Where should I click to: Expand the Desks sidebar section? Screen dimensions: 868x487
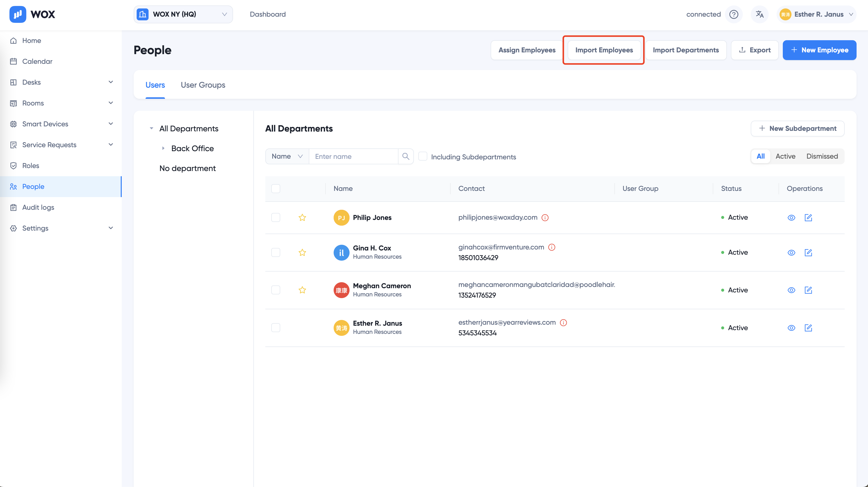111,82
